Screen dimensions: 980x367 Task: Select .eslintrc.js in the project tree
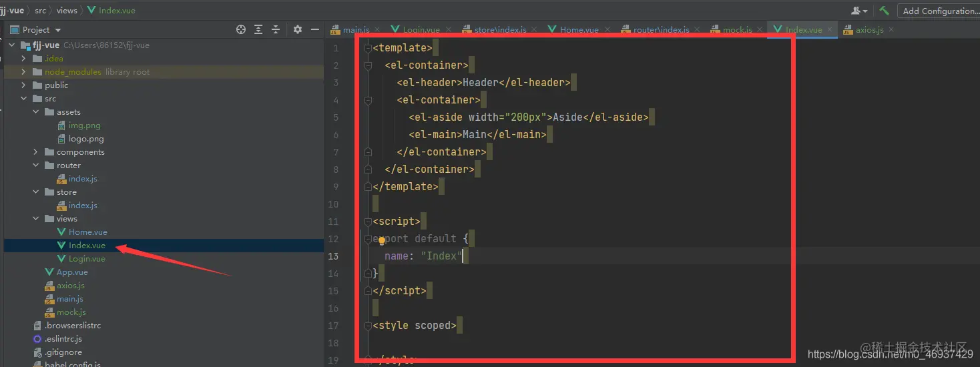coord(63,339)
